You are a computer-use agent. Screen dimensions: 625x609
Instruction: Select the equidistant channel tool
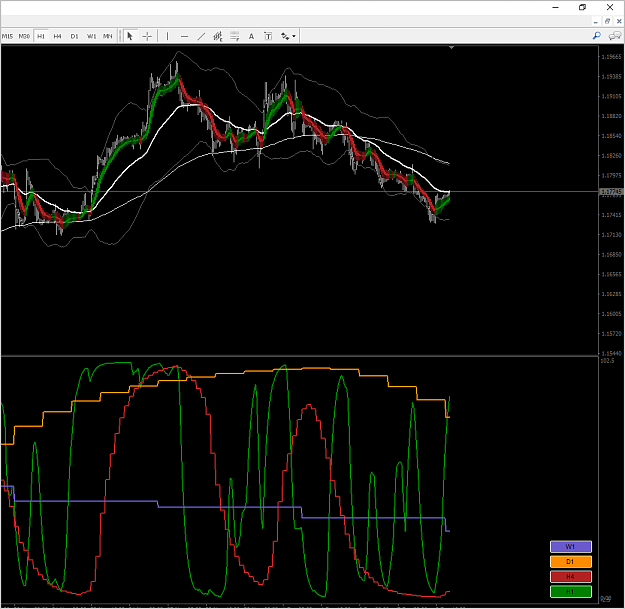(x=218, y=36)
